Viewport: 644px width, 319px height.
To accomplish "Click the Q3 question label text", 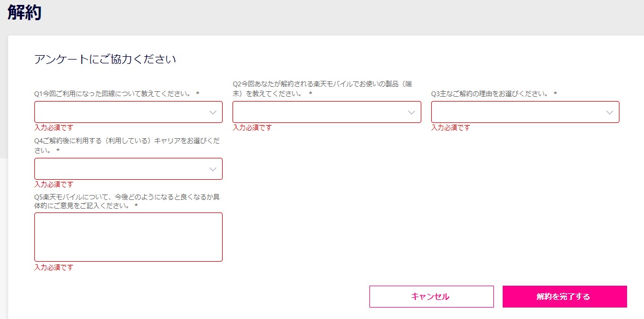I will click(x=494, y=94).
